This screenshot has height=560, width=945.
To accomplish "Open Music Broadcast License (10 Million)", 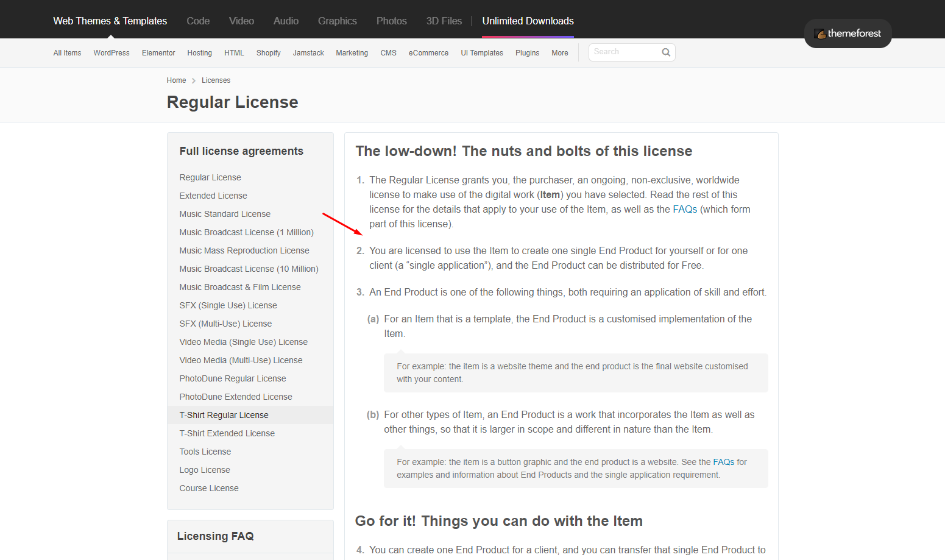I will click(249, 269).
